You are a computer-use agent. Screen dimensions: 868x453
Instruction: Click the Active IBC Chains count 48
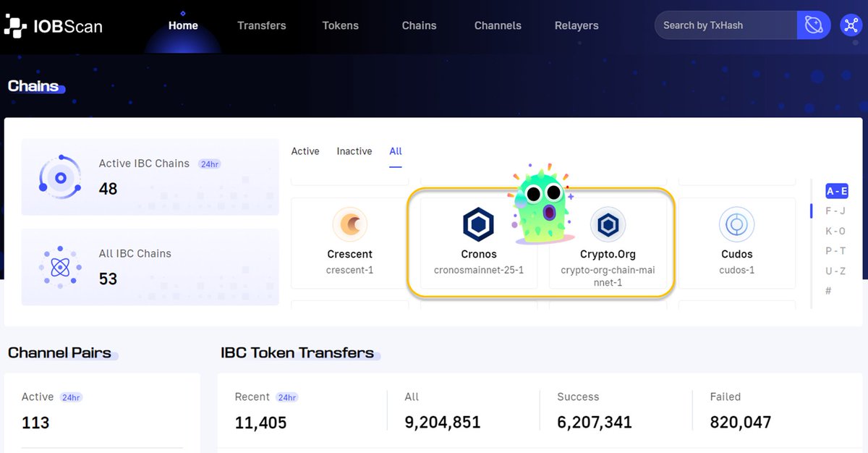(x=109, y=189)
